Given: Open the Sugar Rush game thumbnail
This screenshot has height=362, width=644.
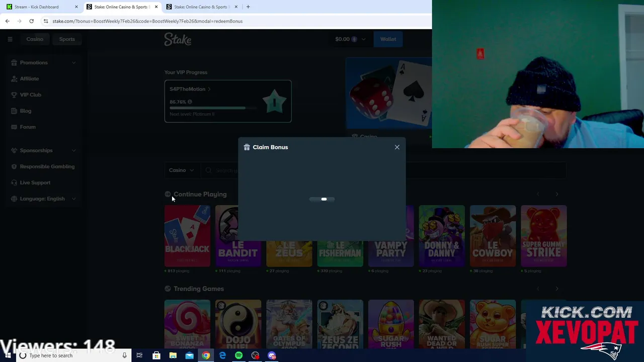Looking at the screenshot, I should (391, 324).
